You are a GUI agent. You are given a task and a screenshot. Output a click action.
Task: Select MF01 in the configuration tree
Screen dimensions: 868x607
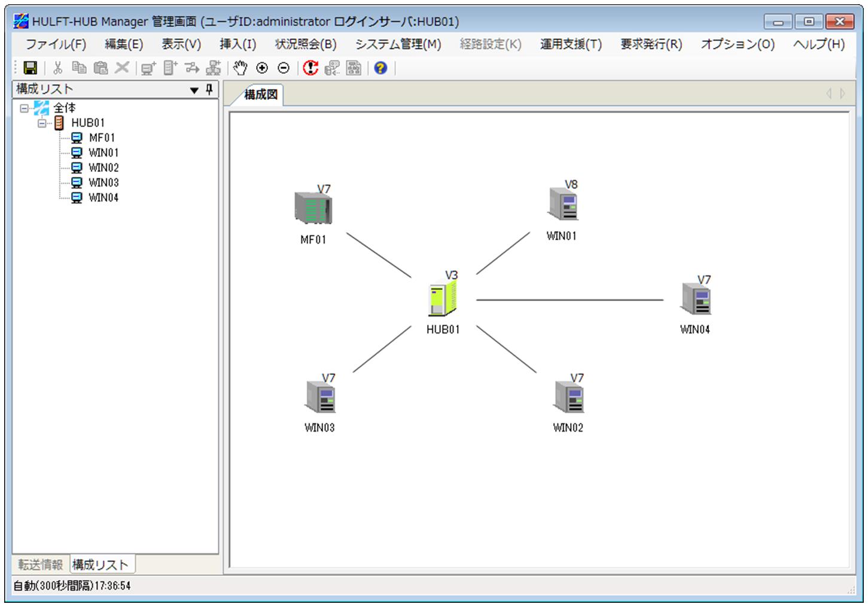click(x=102, y=138)
